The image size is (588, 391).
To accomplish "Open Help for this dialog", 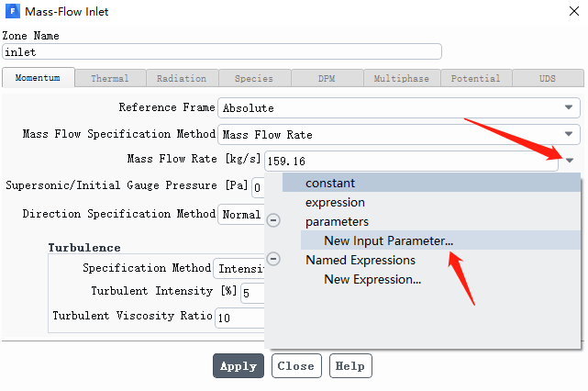I will [x=350, y=366].
